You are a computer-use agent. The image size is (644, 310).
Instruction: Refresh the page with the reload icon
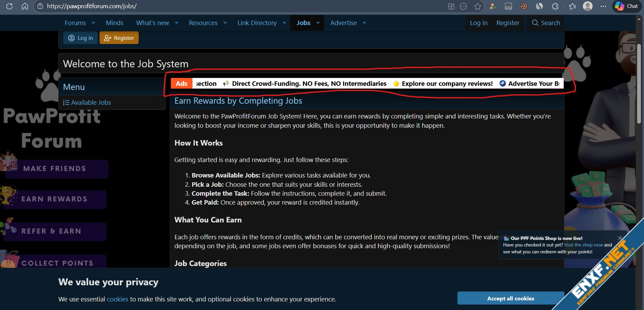9,6
